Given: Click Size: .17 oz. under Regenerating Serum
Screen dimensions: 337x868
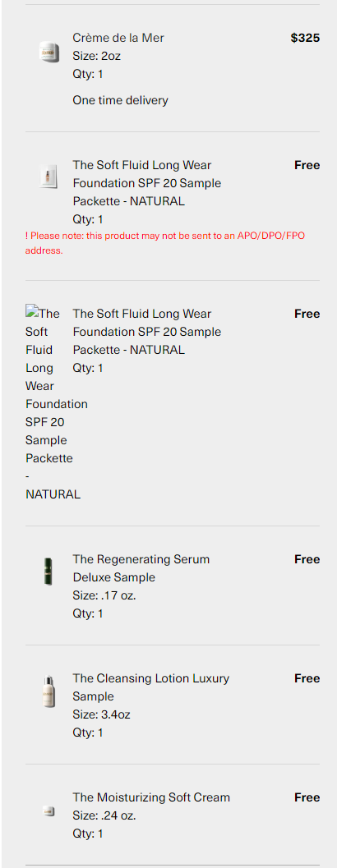Looking at the screenshot, I should [104, 595].
